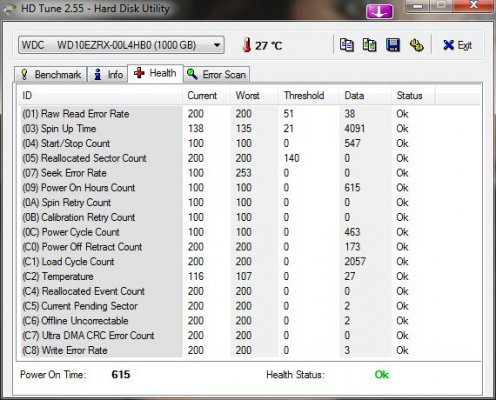Click the Worst value 253 for Seek Error Rate
This screenshot has height=400, width=496.
(244, 173)
